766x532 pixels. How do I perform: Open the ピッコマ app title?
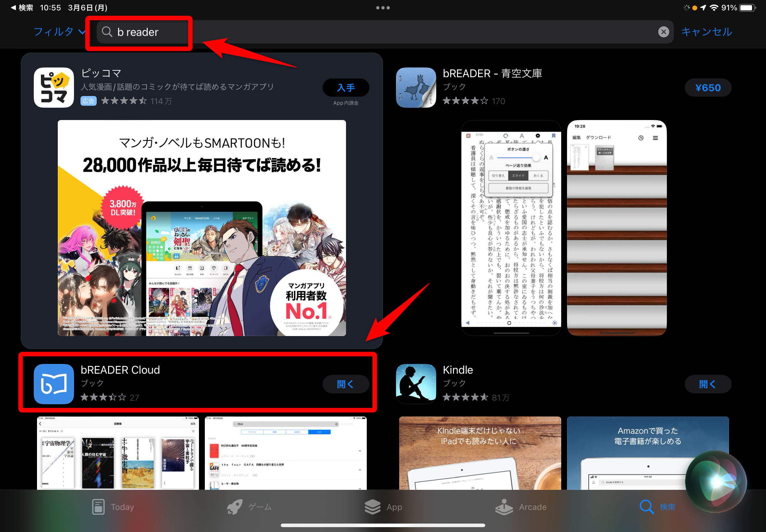point(101,73)
